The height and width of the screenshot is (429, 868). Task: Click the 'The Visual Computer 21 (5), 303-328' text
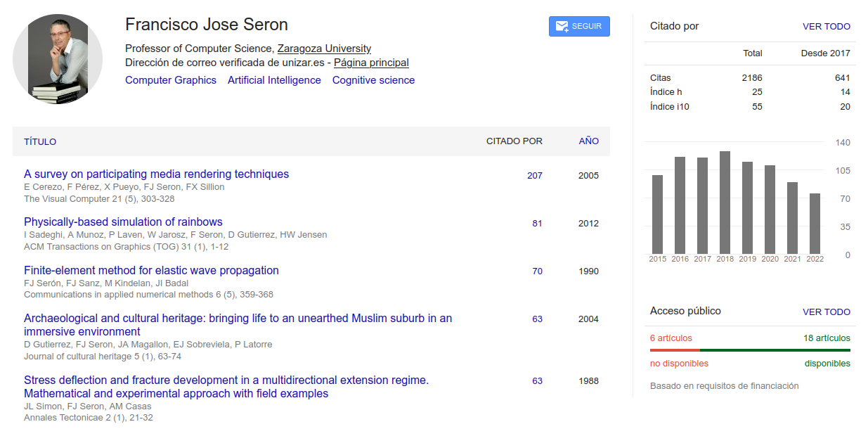pos(99,199)
